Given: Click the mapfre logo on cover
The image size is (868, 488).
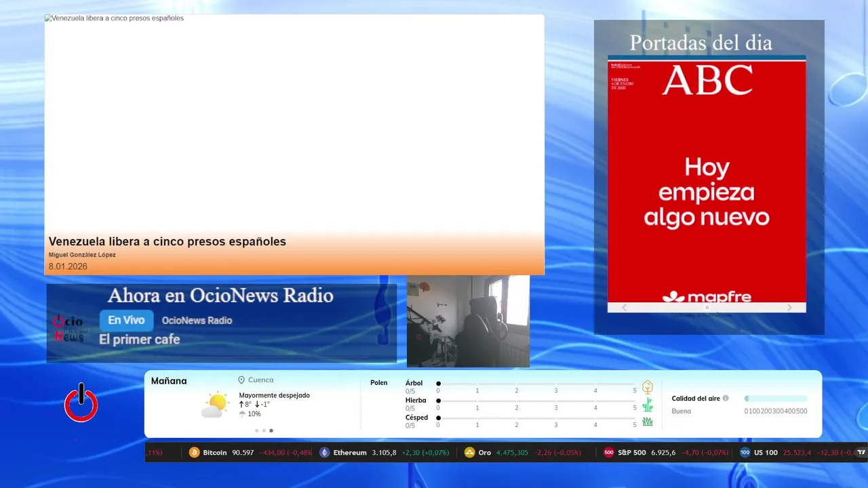Looking at the screenshot, I should [x=707, y=297].
